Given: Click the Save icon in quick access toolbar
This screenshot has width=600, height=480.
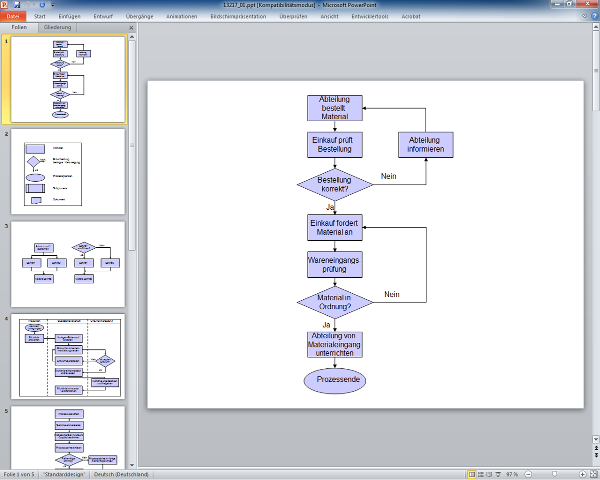Looking at the screenshot, I should click(17, 5).
